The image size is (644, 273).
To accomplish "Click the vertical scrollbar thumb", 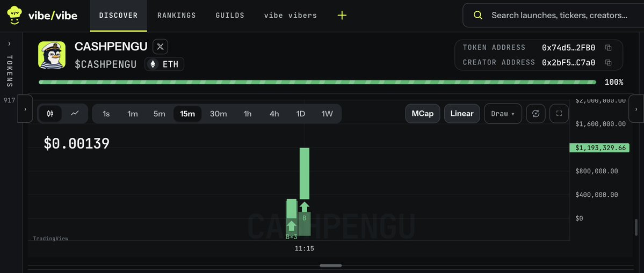I will click(636, 228).
